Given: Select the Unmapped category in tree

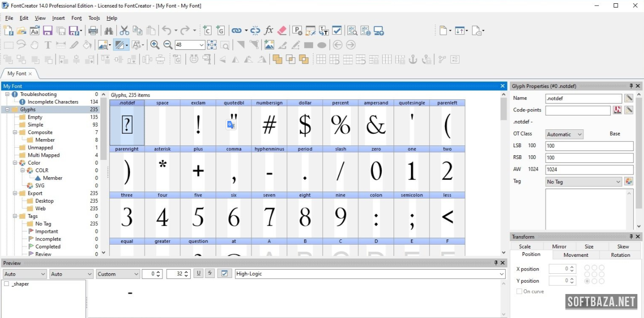Looking at the screenshot, I should tap(40, 148).
